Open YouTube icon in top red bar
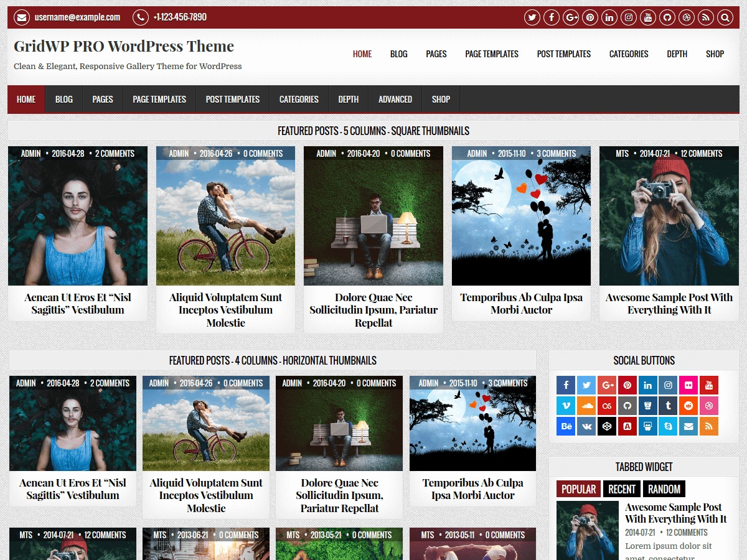 (x=648, y=17)
